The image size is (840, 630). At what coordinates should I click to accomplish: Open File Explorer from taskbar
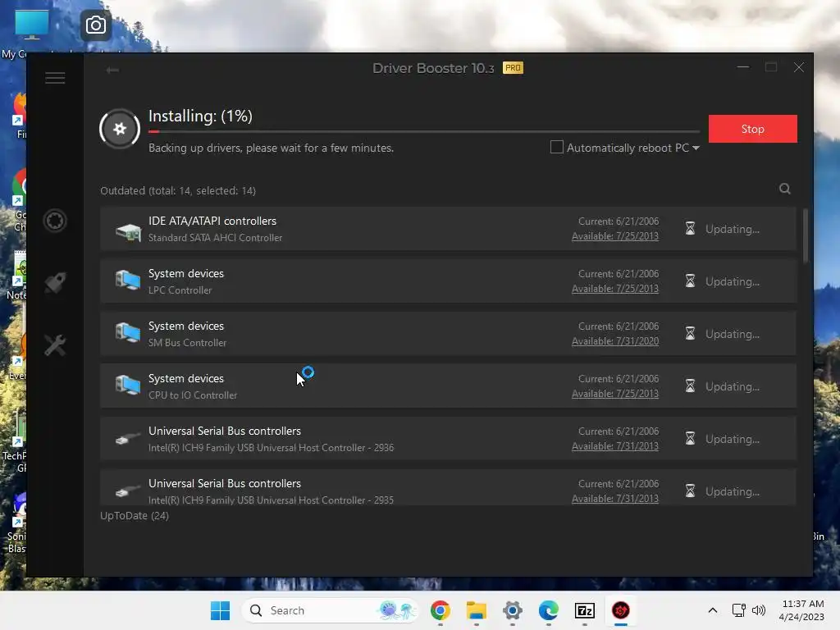(477, 610)
